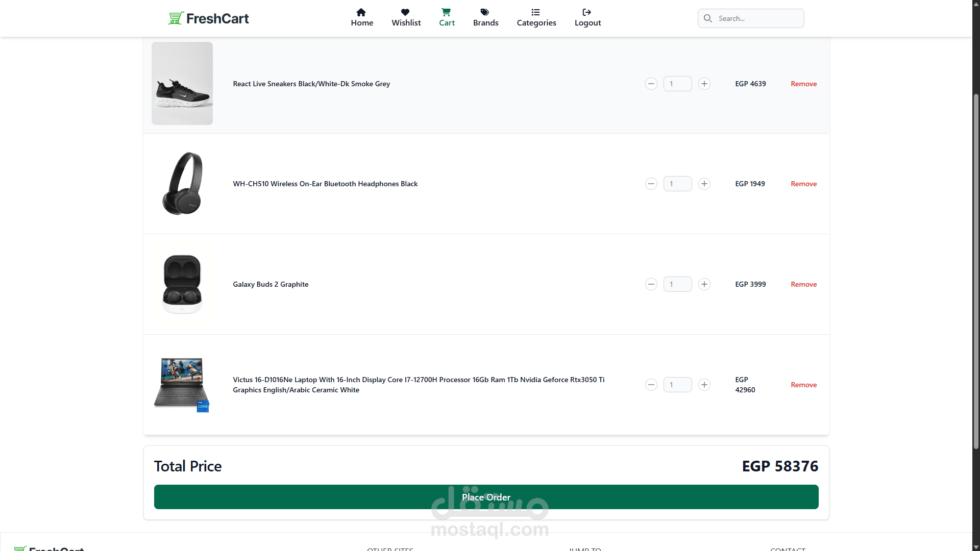Click the headphones quantity input box

[677, 184]
